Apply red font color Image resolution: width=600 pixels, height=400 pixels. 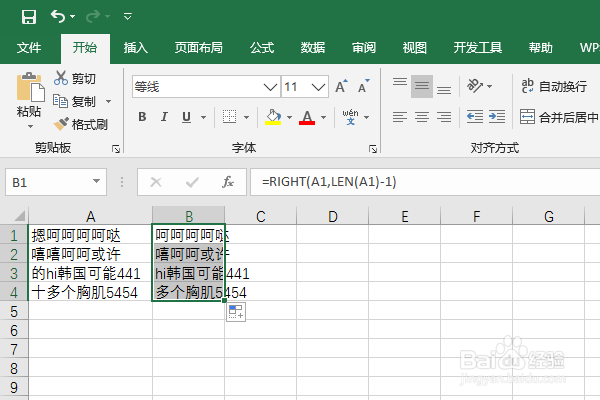coord(307,117)
